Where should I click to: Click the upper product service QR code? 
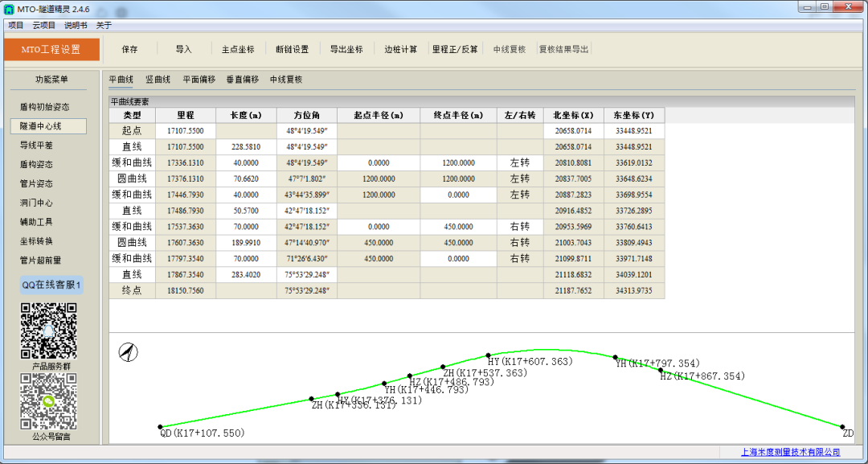coord(49,330)
